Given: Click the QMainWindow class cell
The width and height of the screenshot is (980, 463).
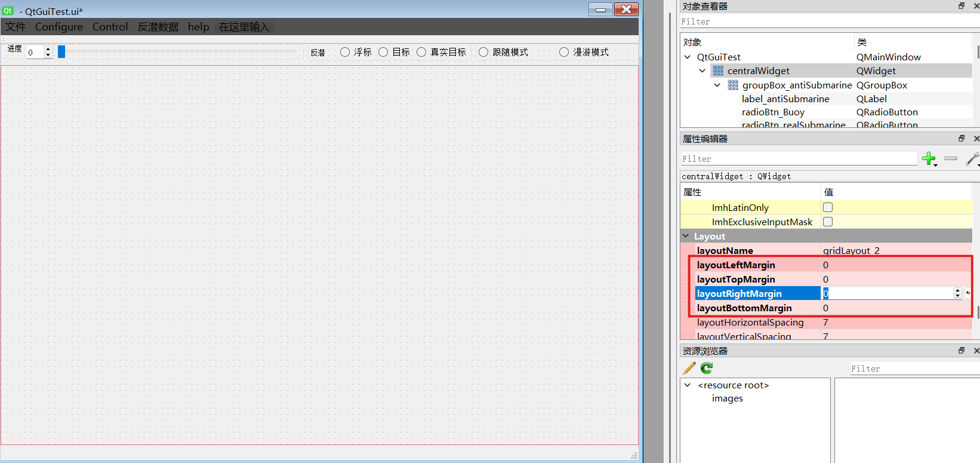Looking at the screenshot, I should point(889,57).
